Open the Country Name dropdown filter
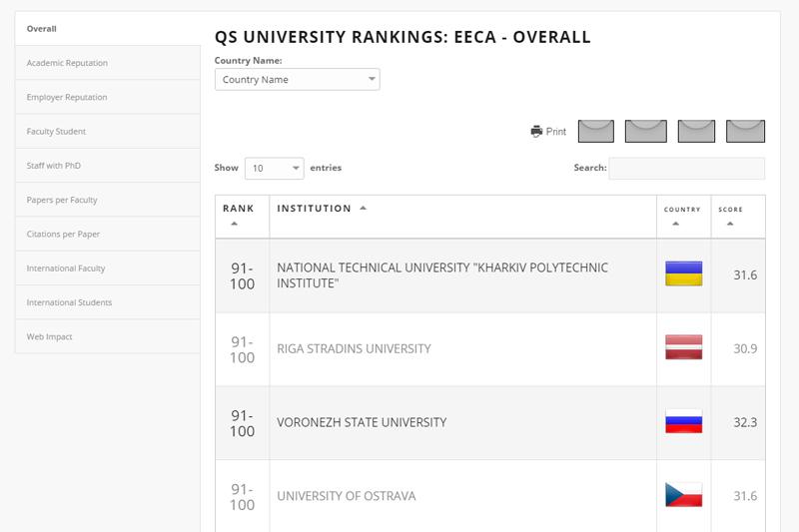 coord(297,79)
